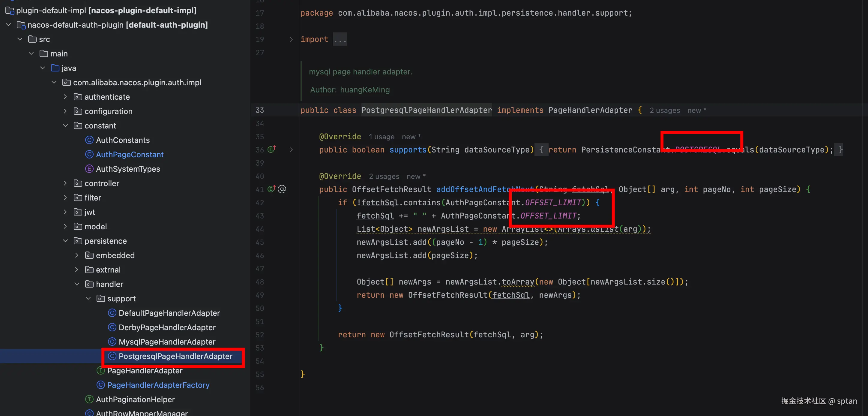
Task: Click the @ annotation gutter icon on line 41
Action: pyautogui.click(x=282, y=189)
